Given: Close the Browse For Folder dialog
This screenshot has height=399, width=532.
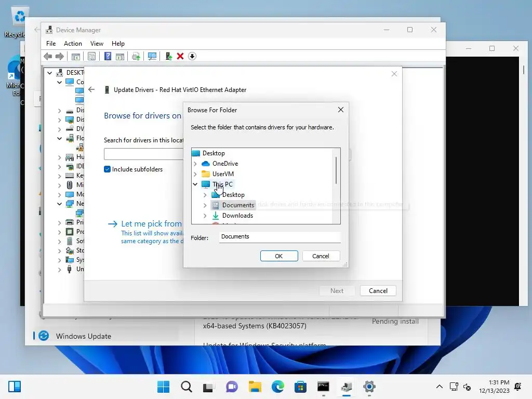Looking at the screenshot, I should (341, 110).
